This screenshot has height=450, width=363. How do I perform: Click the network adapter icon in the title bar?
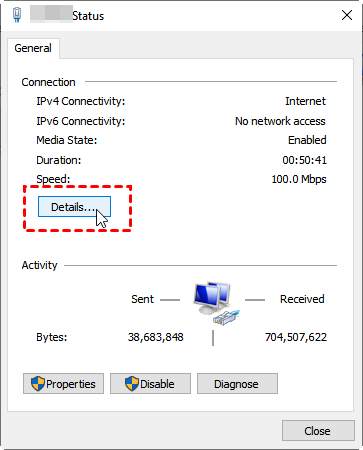click(17, 15)
